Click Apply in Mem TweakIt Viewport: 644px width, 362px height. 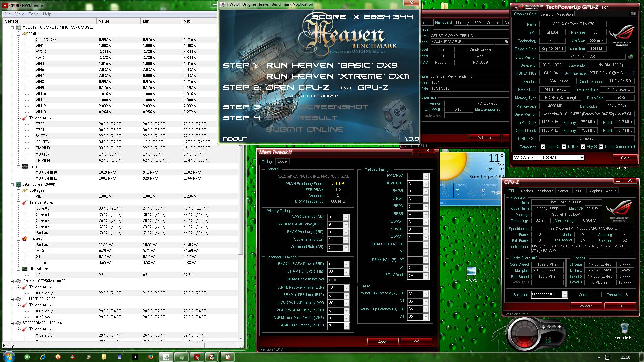click(x=383, y=342)
